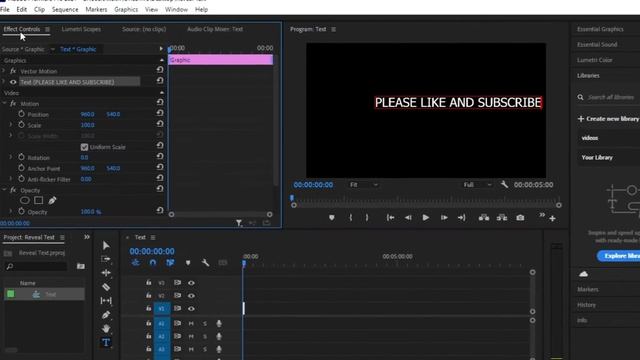The height and width of the screenshot is (360, 640).
Task: Step forward one frame in Program monitor
Action: tap(444, 218)
